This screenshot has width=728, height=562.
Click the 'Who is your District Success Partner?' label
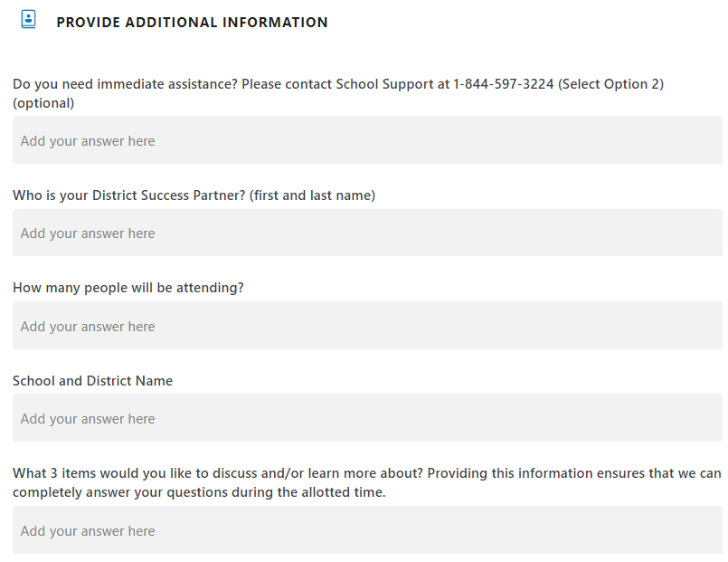click(x=128, y=195)
